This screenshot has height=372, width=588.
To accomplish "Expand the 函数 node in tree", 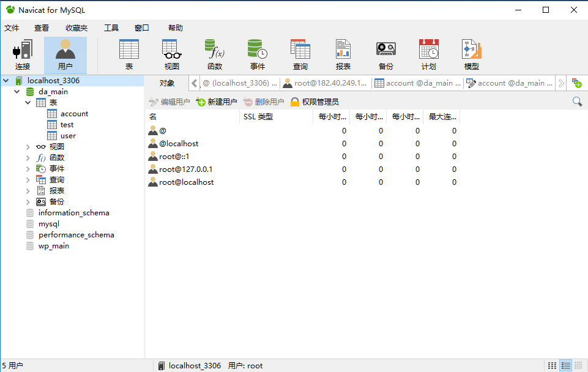I will pos(28,158).
